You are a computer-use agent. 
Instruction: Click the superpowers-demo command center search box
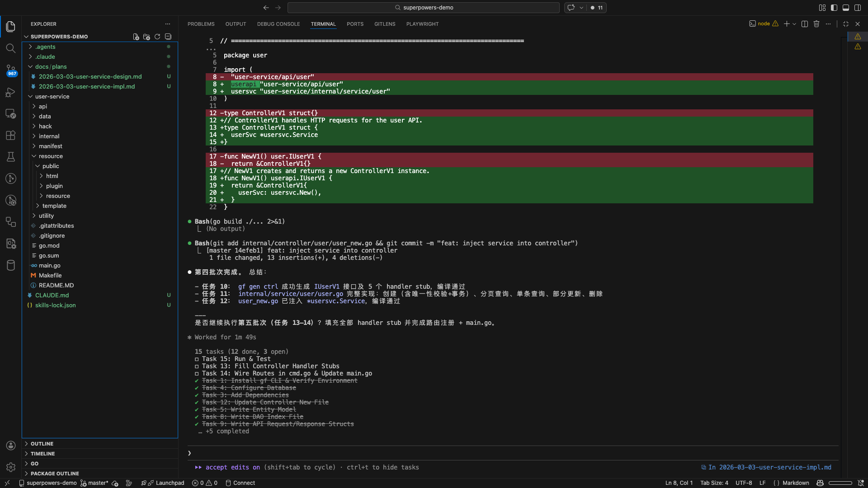[424, 8]
